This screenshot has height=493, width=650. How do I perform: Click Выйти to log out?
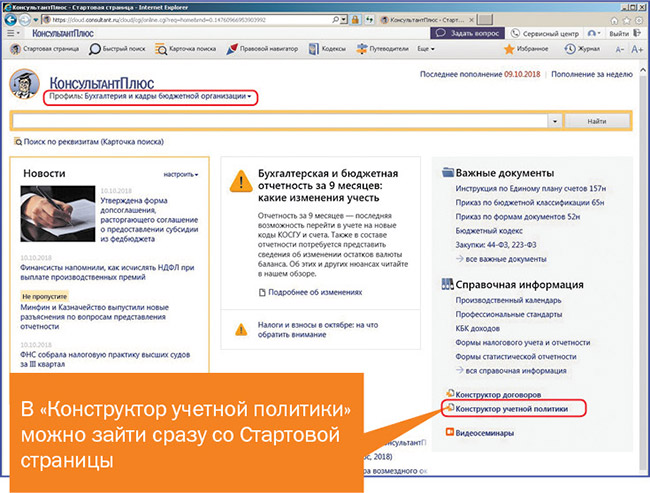pos(625,33)
